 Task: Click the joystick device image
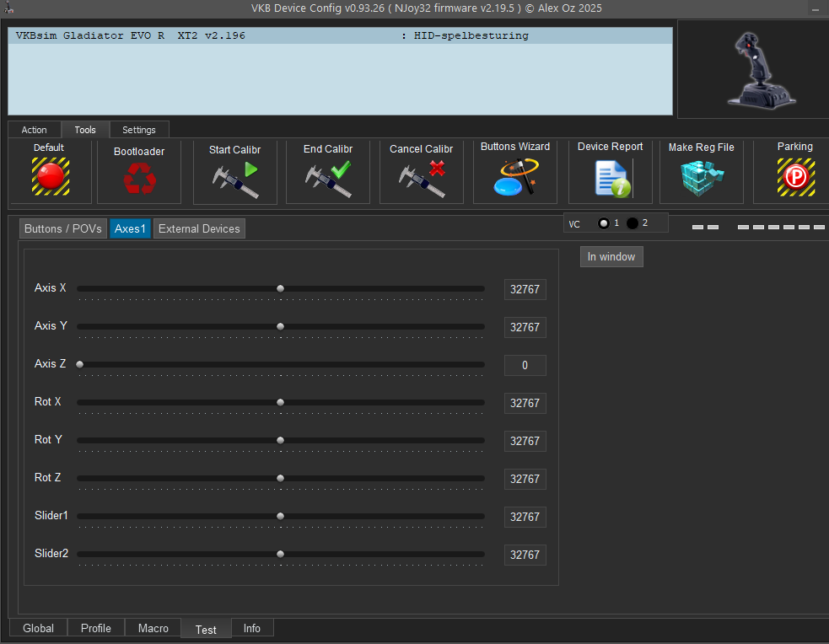click(761, 70)
